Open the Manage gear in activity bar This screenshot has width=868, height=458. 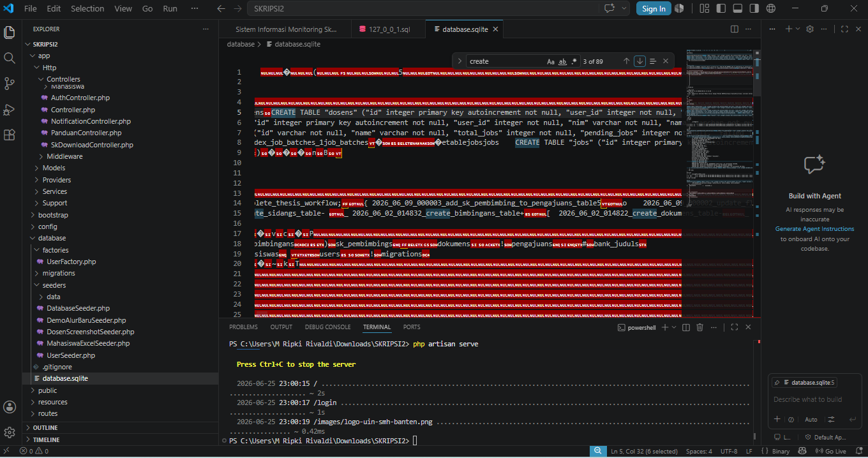pyautogui.click(x=10, y=432)
